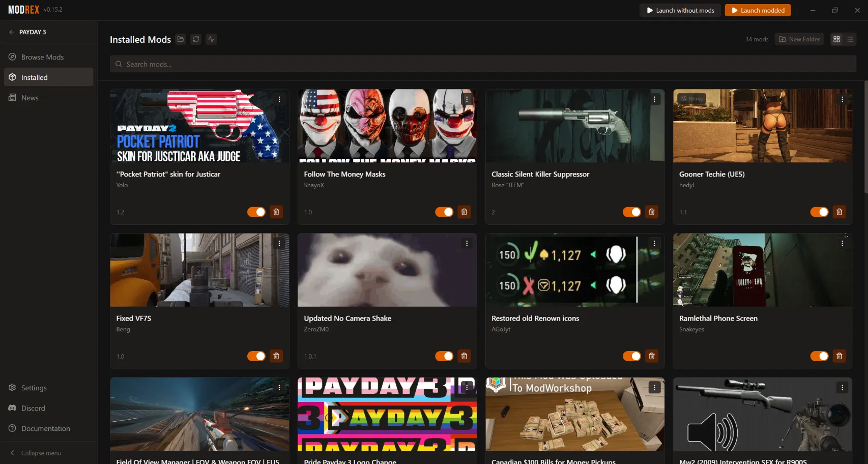Click the search magnifier icon

pyautogui.click(x=119, y=64)
